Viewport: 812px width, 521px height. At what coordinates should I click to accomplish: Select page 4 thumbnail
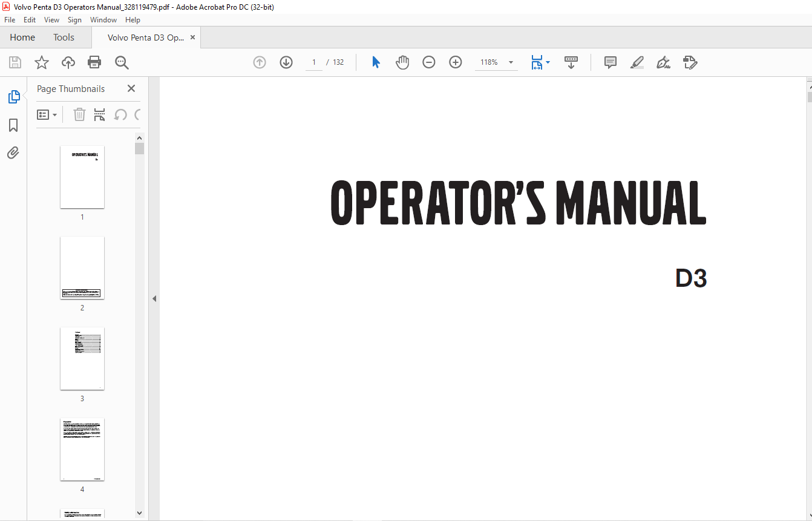click(x=82, y=450)
